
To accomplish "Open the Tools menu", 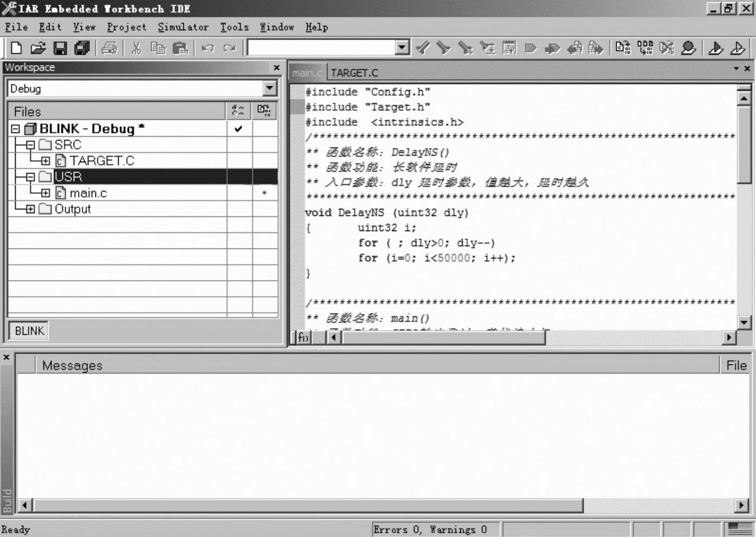I will tap(234, 27).
